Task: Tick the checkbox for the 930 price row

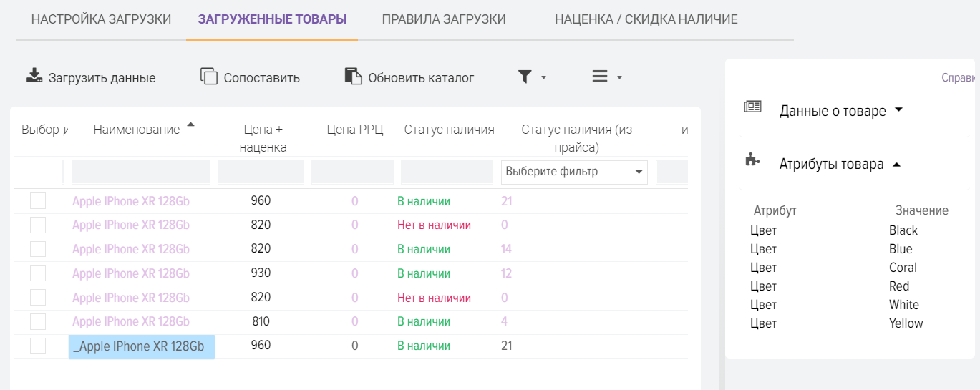Action: (x=38, y=273)
